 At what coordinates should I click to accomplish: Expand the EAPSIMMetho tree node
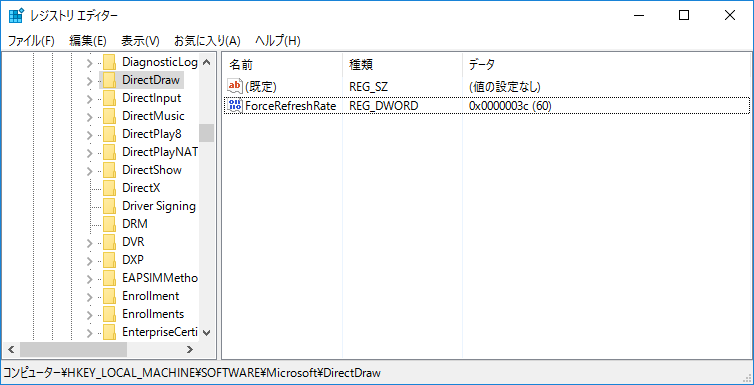(x=89, y=279)
